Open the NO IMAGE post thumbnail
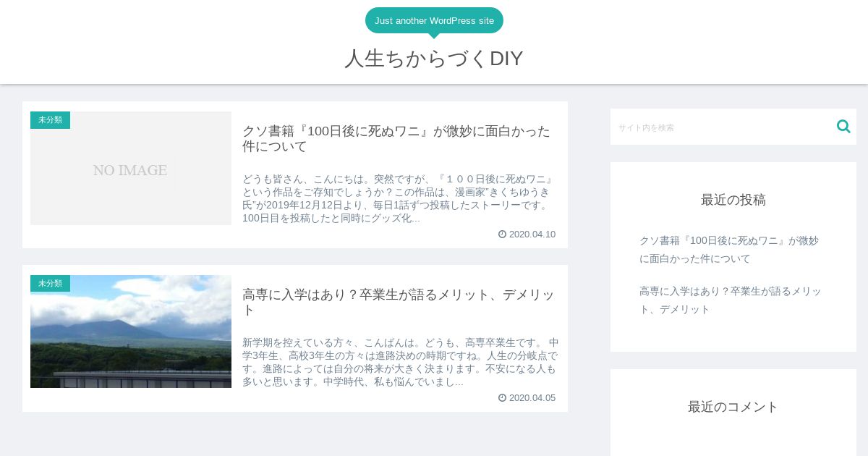 pos(131,168)
